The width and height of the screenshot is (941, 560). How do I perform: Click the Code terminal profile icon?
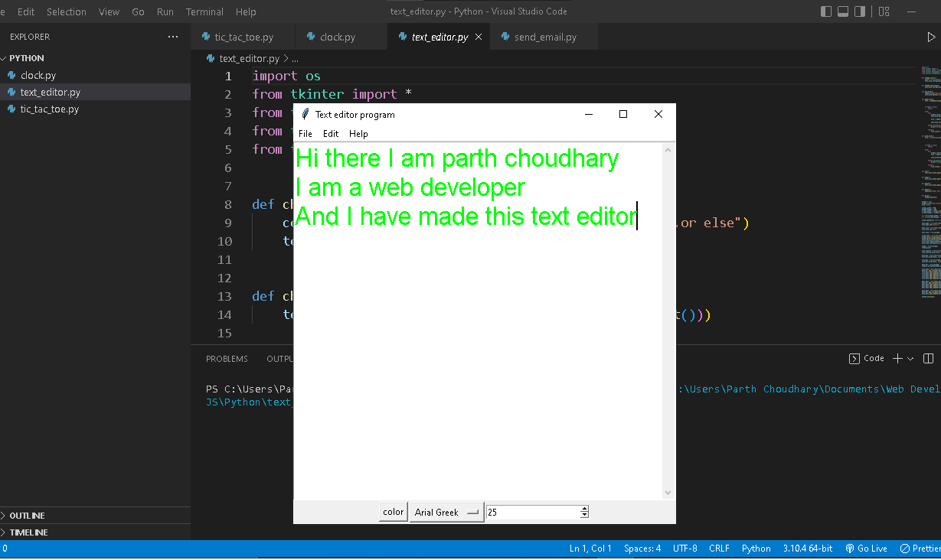click(x=854, y=358)
